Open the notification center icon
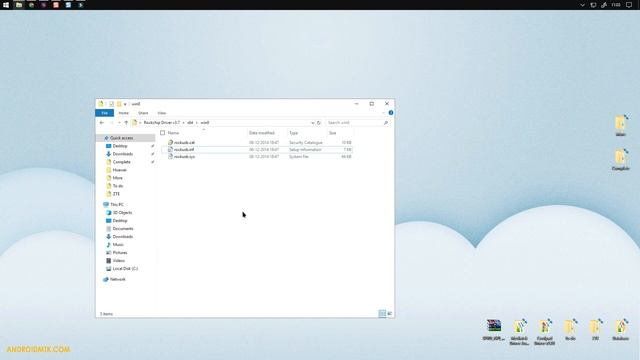 (x=629, y=5)
